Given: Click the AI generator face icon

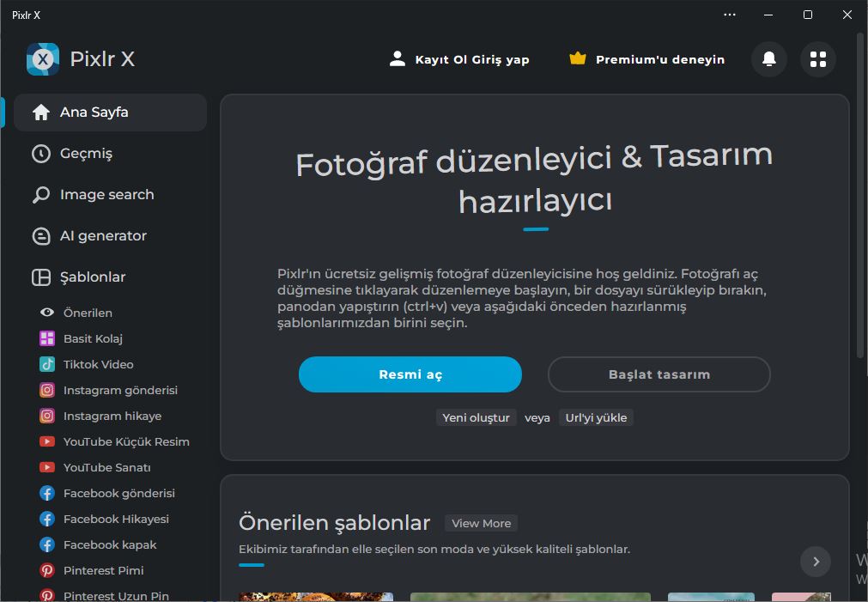Looking at the screenshot, I should click(x=41, y=236).
